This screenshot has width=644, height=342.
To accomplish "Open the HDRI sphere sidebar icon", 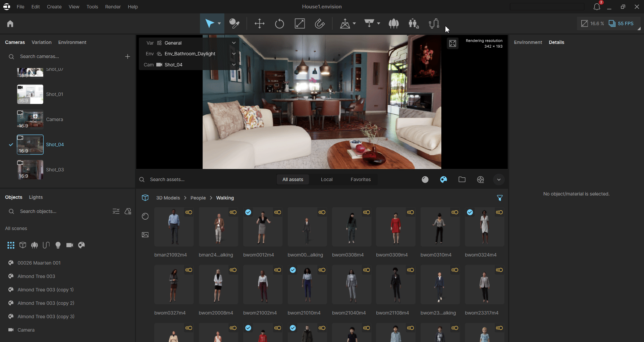I will click(x=145, y=216).
